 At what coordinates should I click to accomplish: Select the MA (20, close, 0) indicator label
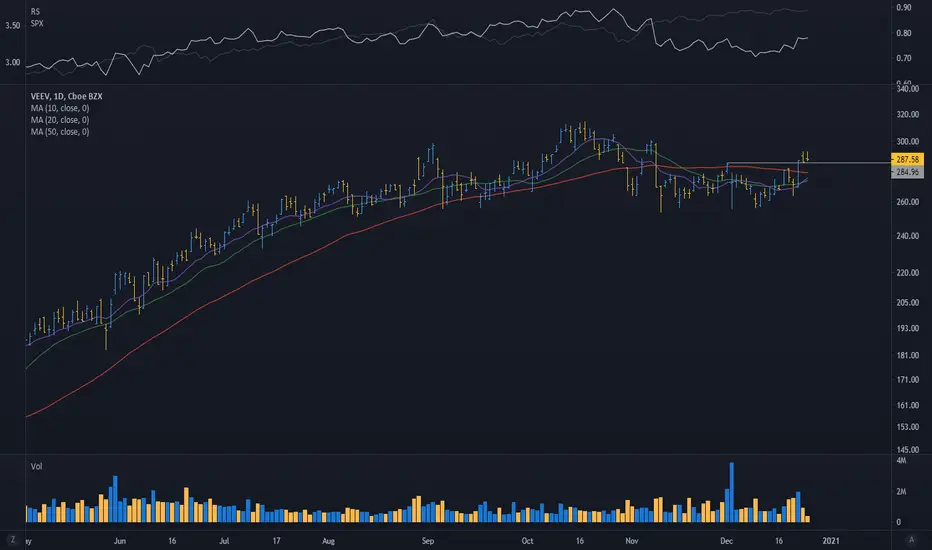[60, 120]
